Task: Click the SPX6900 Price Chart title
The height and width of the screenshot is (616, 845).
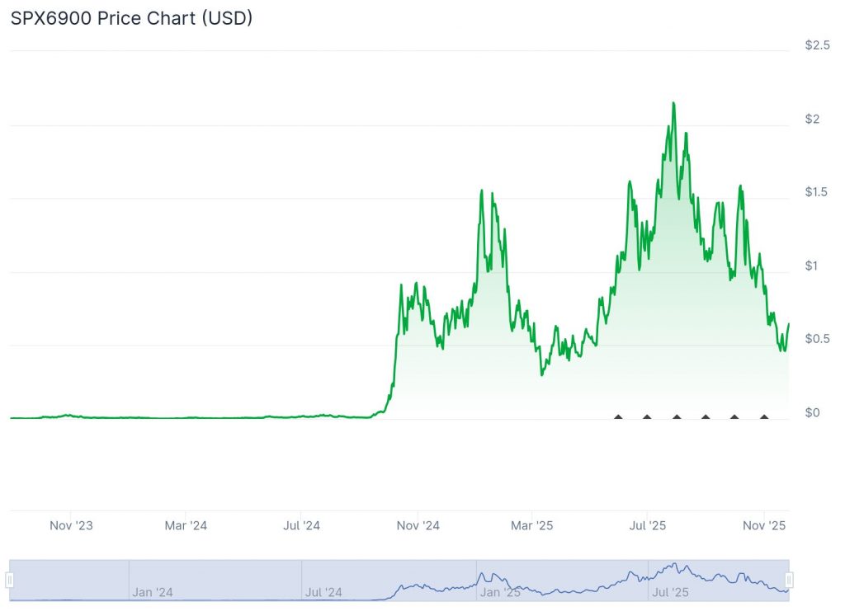Action: (x=131, y=18)
